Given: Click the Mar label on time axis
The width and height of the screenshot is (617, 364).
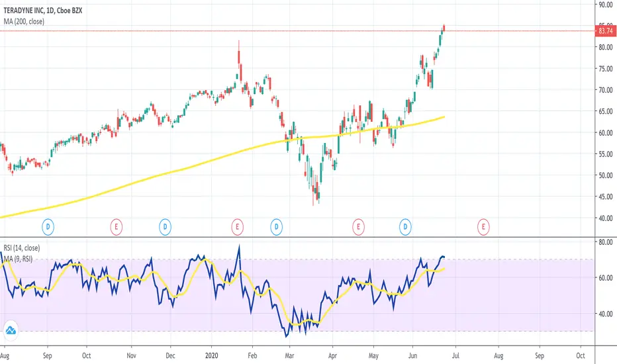Looking at the screenshot, I should click(289, 355).
